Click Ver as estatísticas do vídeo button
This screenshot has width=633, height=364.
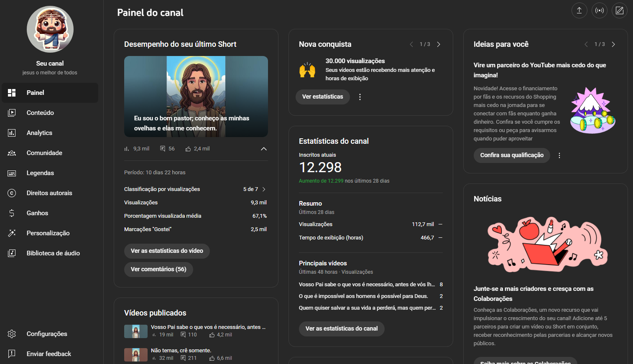pos(167,251)
